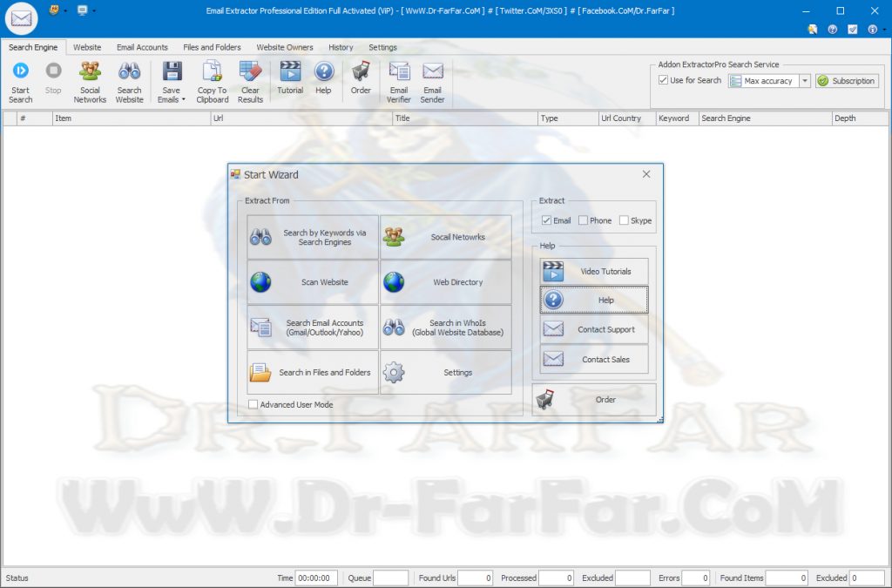Image resolution: width=892 pixels, height=588 pixels.
Task: Sort results by Url column header
Action: tap(301, 118)
